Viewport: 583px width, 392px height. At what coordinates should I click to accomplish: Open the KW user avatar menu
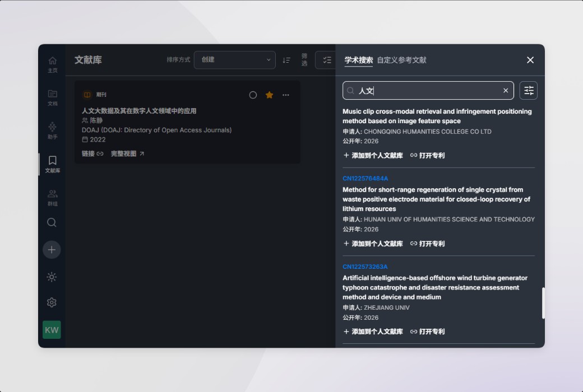[52, 330]
